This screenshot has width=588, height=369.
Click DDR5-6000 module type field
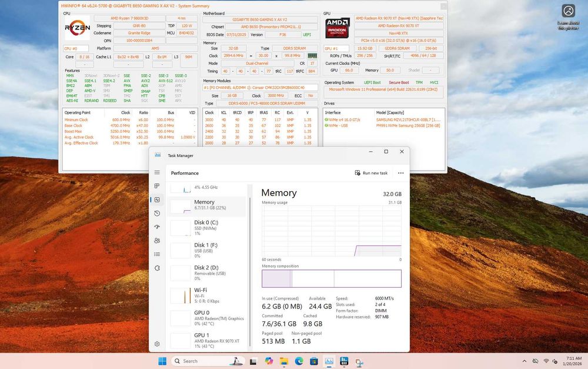(x=266, y=103)
